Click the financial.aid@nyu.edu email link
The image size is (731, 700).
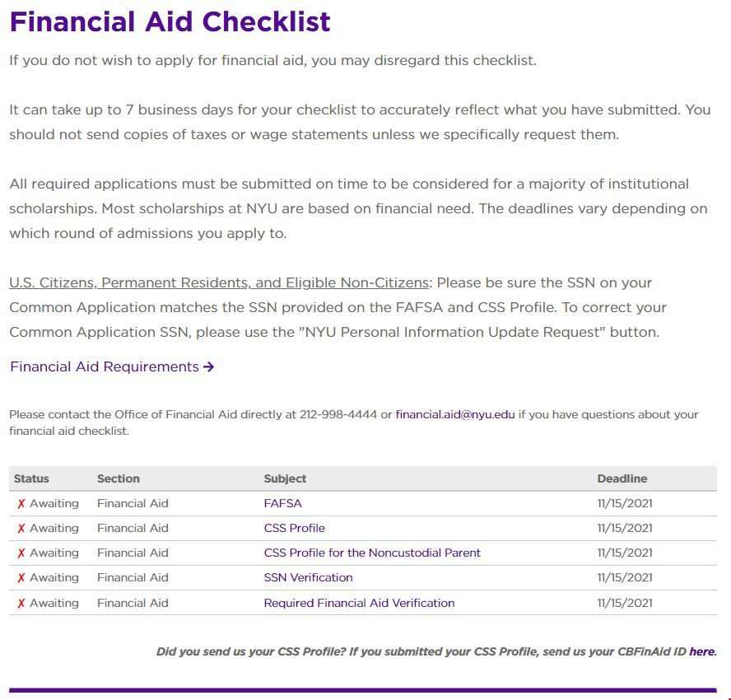[x=454, y=414]
